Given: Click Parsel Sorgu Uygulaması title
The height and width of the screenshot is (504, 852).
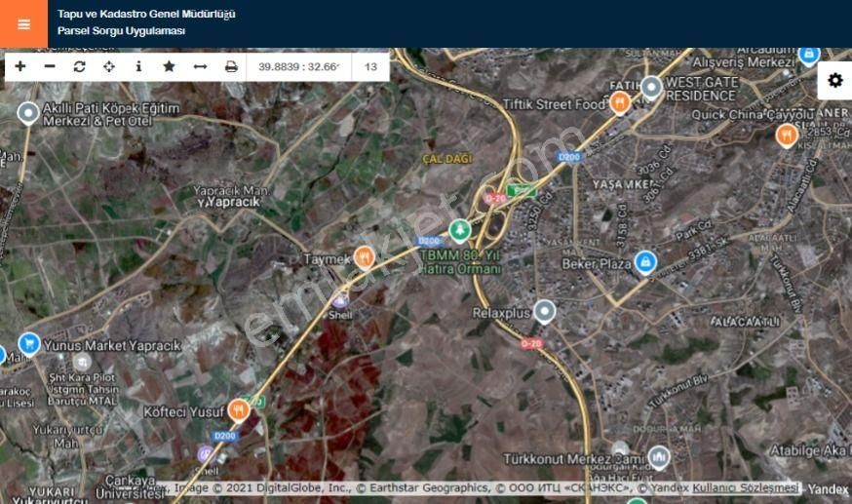Looking at the screenshot, I should 121,31.
